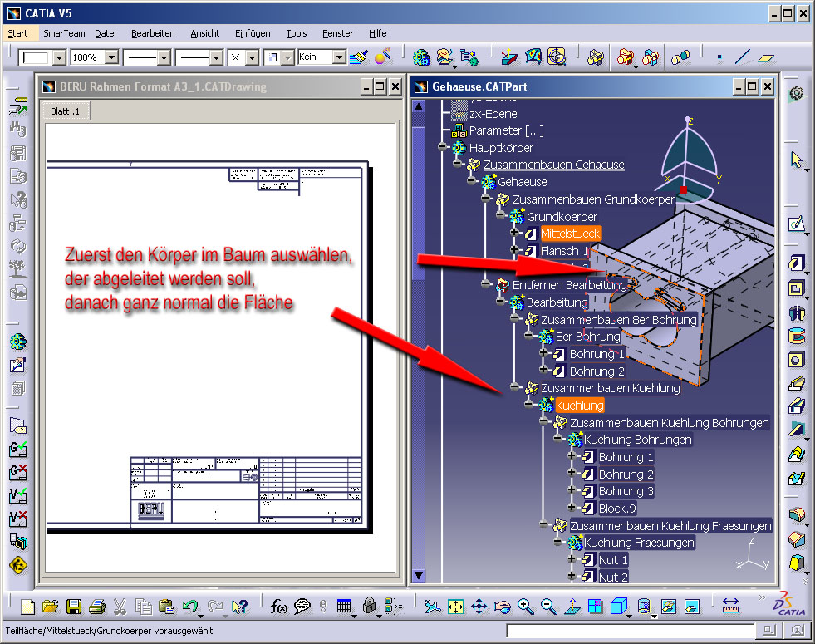Expand the Mittelstueck node
815x644 pixels.
click(x=514, y=234)
